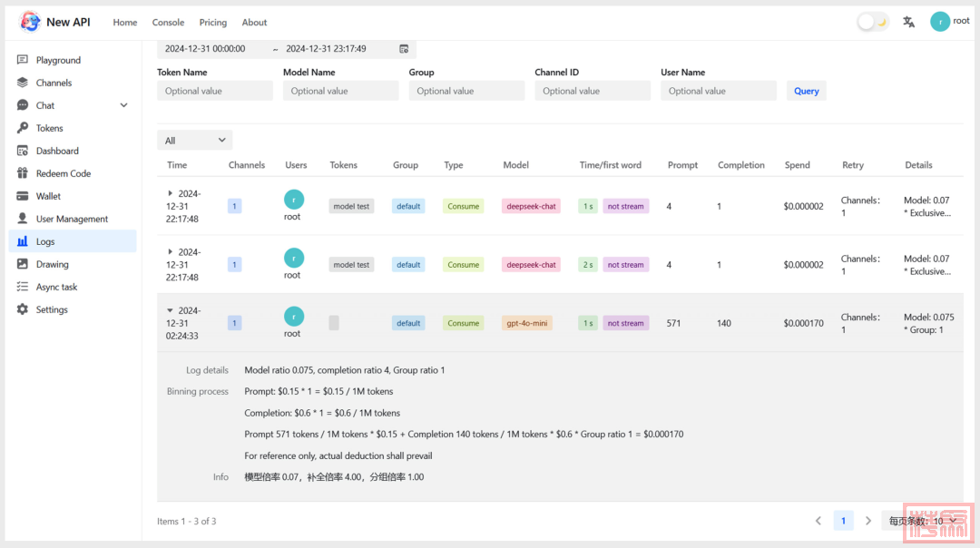Open the date range calendar icon
The width and height of the screenshot is (980, 548).
404,49
